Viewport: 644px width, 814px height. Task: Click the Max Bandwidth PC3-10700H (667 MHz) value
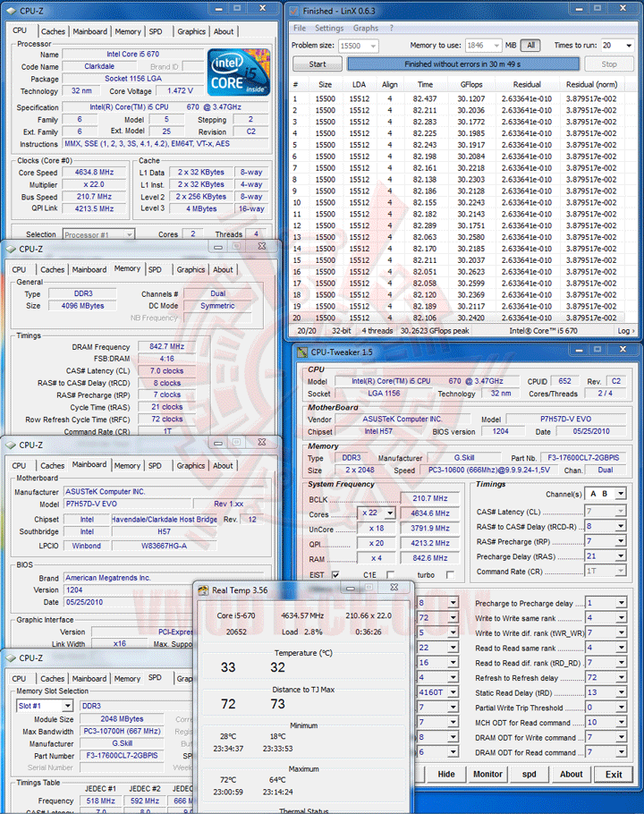(x=122, y=731)
